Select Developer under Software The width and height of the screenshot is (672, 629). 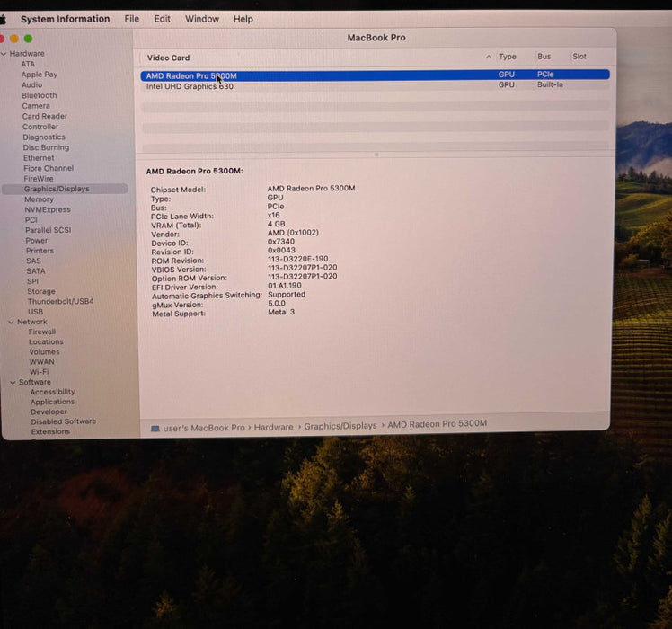point(49,412)
